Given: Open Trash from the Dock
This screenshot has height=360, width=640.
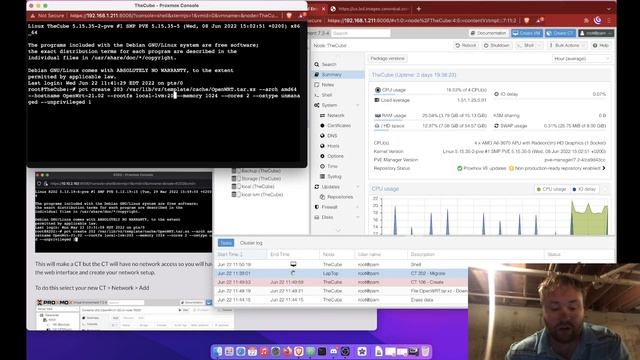Looking at the screenshot, I should point(425,351).
